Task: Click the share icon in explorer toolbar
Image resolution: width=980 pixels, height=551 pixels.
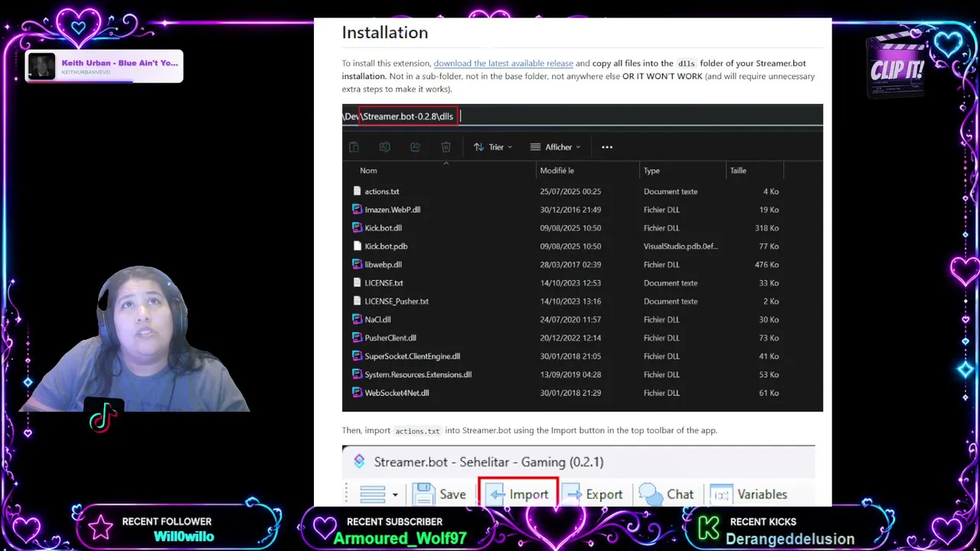Action: tap(415, 147)
